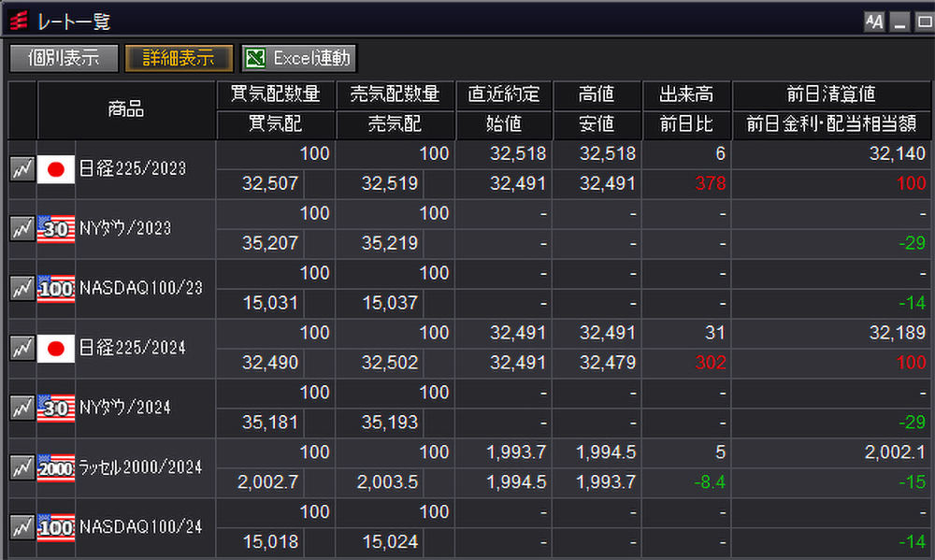The image size is (935, 560).
Task: Select the 日経225/2023 product name
Action: pyautogui.click(x=133, y=169)
